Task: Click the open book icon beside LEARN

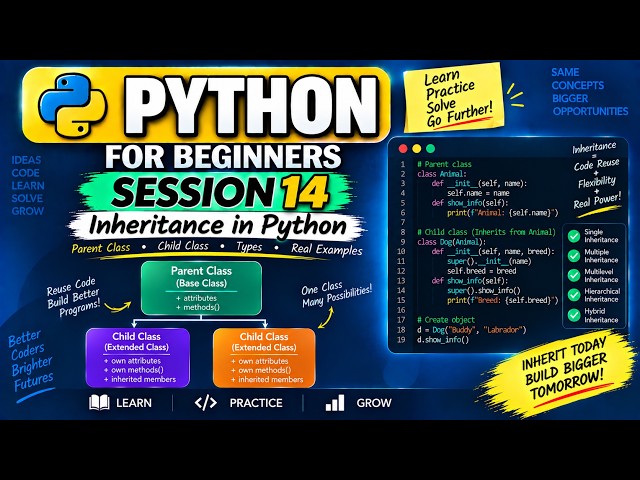Action: point(99,402)
